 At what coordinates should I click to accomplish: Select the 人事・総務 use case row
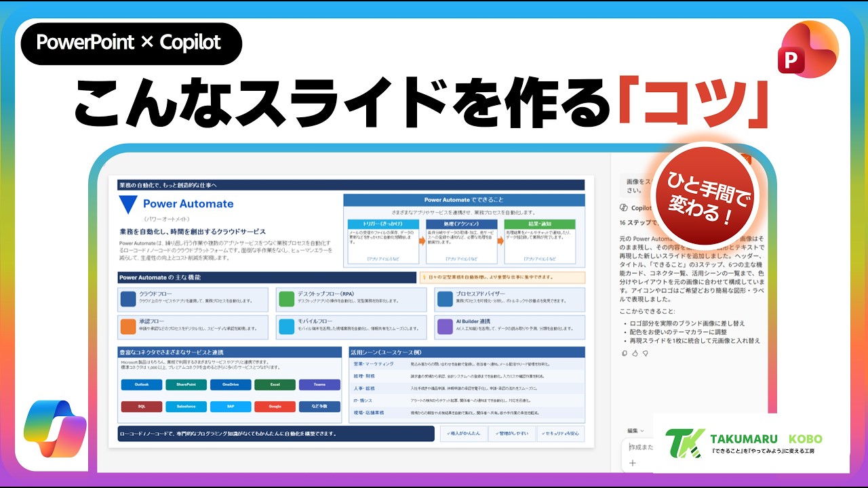[x=467, y=388]
